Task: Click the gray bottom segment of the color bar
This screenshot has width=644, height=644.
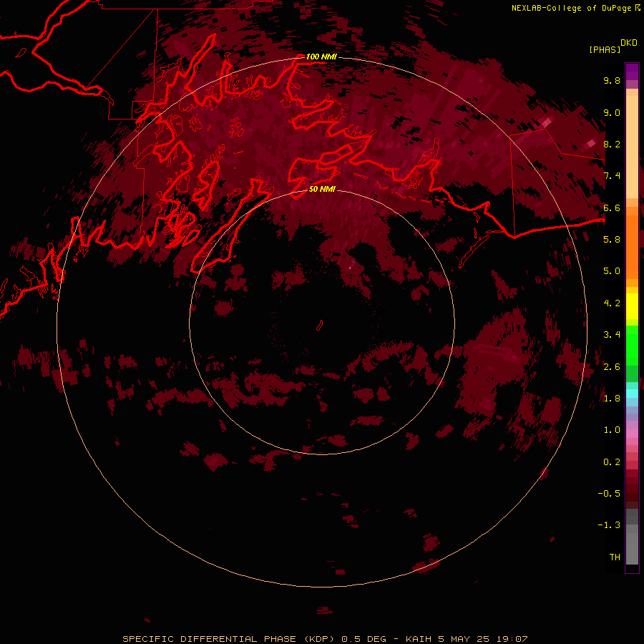Action: [x=632, y=548]
